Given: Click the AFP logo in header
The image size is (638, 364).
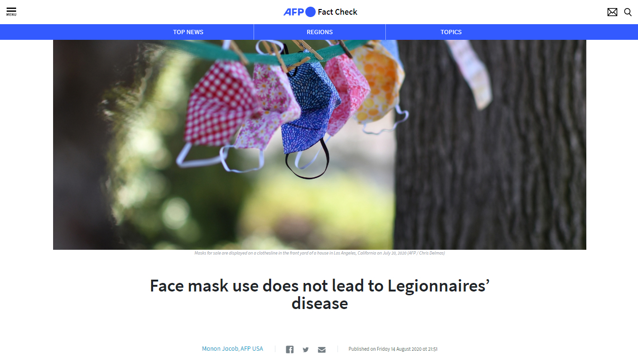Looking at the screenshot, I should (x=293, y=12).
